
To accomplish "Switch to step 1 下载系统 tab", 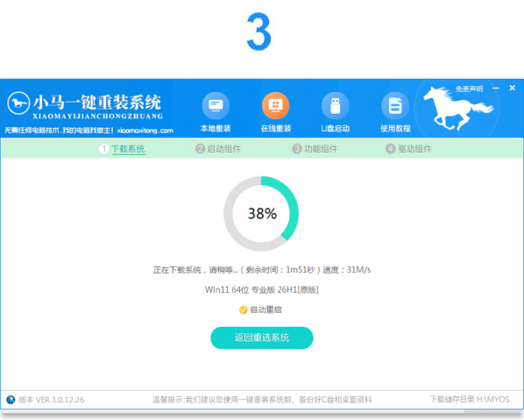I will (123, 149).
